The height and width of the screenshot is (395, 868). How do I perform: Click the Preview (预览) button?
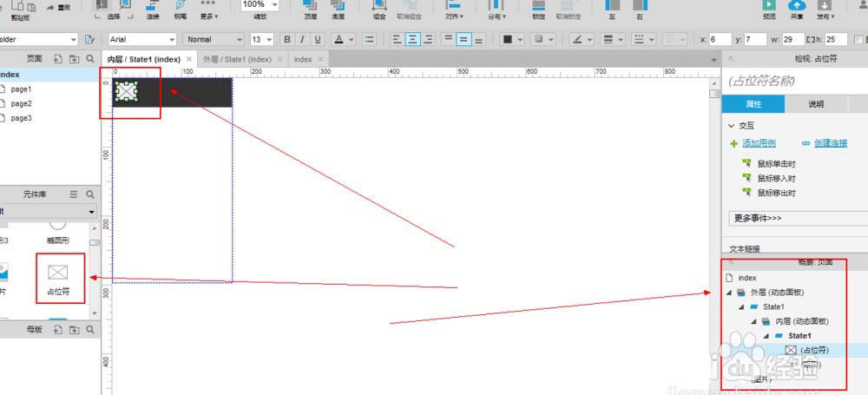[769, 9]
